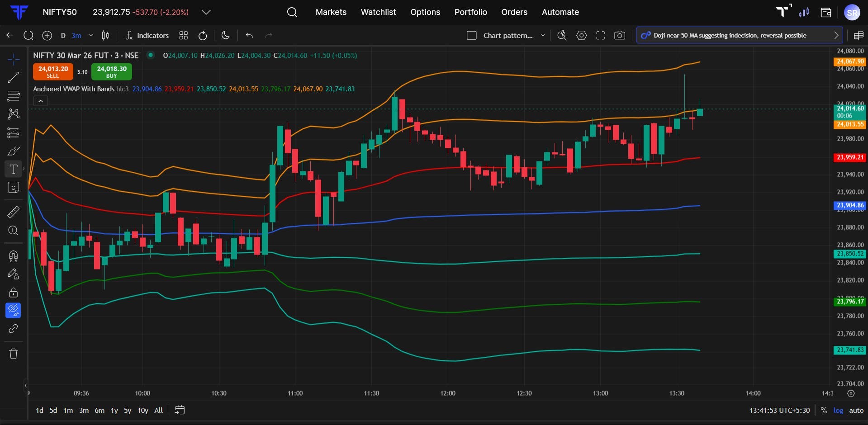Expand the NIFTY50 symbol dropdown chevron
The height and width of the screenshot is (425, 868).
(x=206, y=12)
